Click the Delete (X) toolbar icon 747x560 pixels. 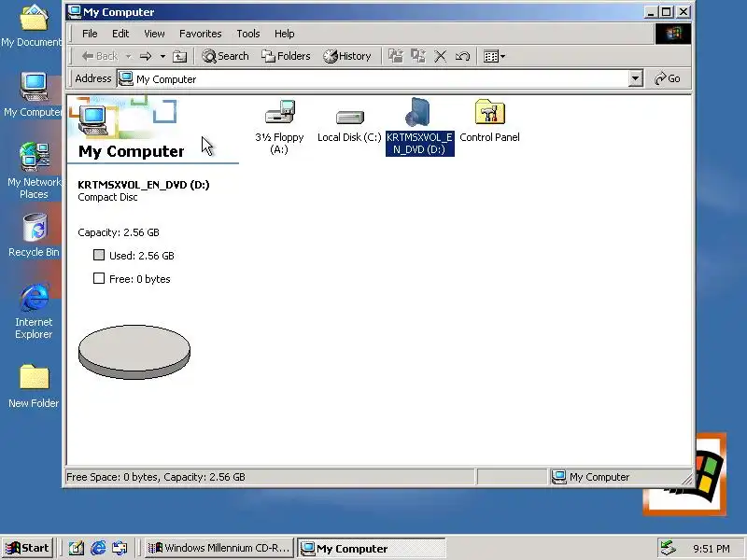441,56
